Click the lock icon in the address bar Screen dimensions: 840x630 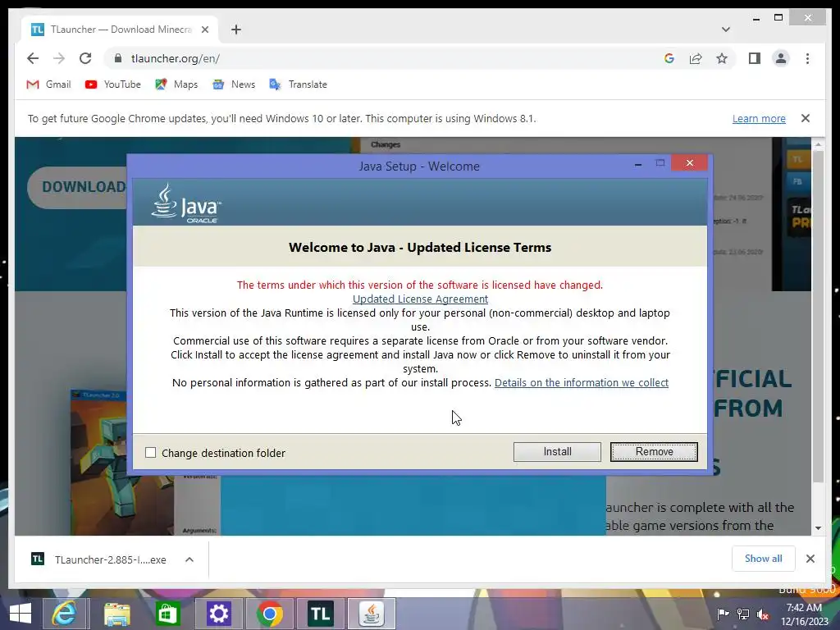[x=118, y=58]
